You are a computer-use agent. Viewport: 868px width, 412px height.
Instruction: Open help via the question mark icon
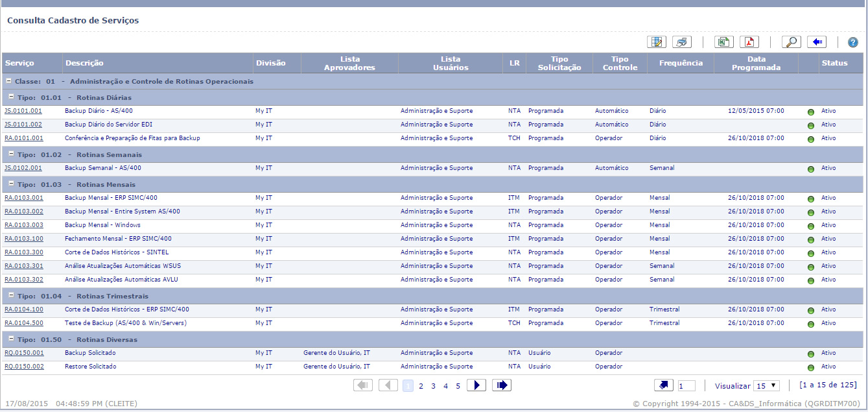point(852,42)
